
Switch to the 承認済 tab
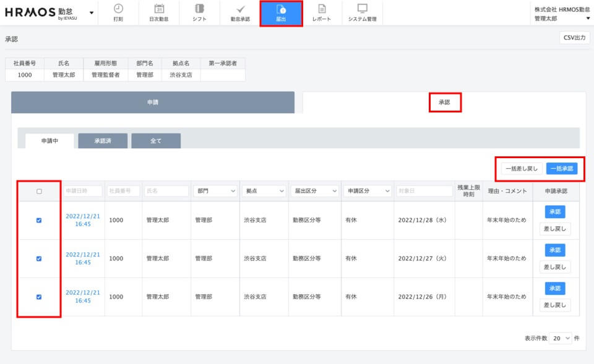click(x=103, y=141)
